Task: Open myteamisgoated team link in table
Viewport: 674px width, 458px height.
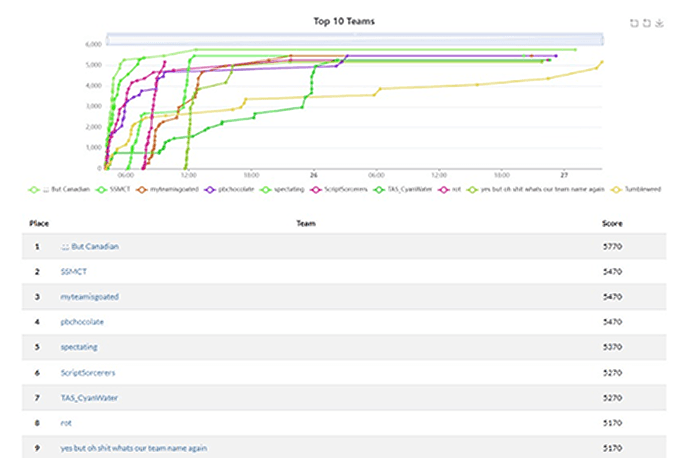Action: point(89,297)
